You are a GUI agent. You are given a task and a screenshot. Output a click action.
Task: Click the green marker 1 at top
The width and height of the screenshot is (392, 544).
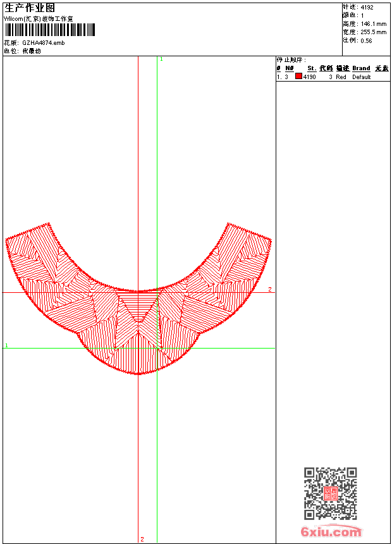click(x=161, y=59)
